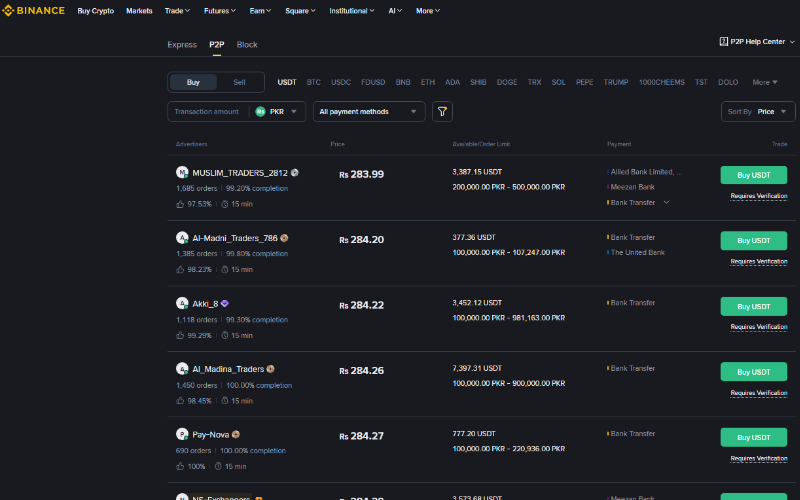Open the Trade menu dropdown
Screen dimensions: 800x500
coord(177,11)
